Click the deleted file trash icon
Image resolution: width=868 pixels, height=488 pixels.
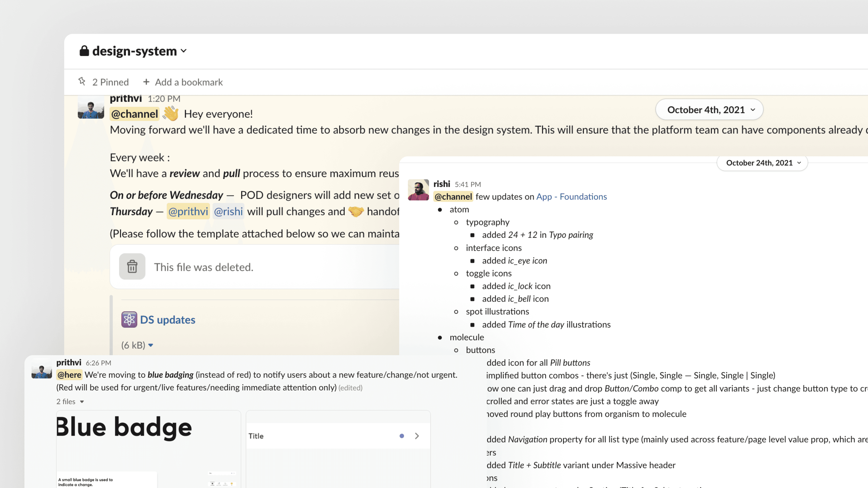click(x=132, y=267)
